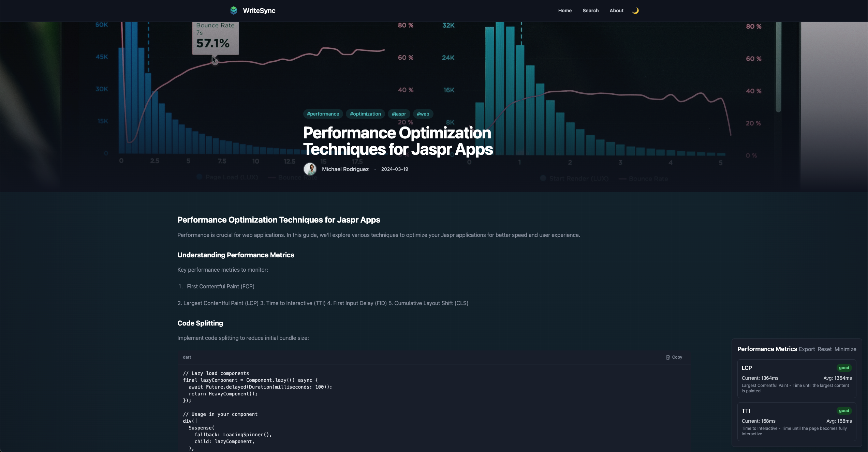The width and height of the screenshot is (868, 452).
Task: Toggle dark mode moon icon
Action: [635, 11]
